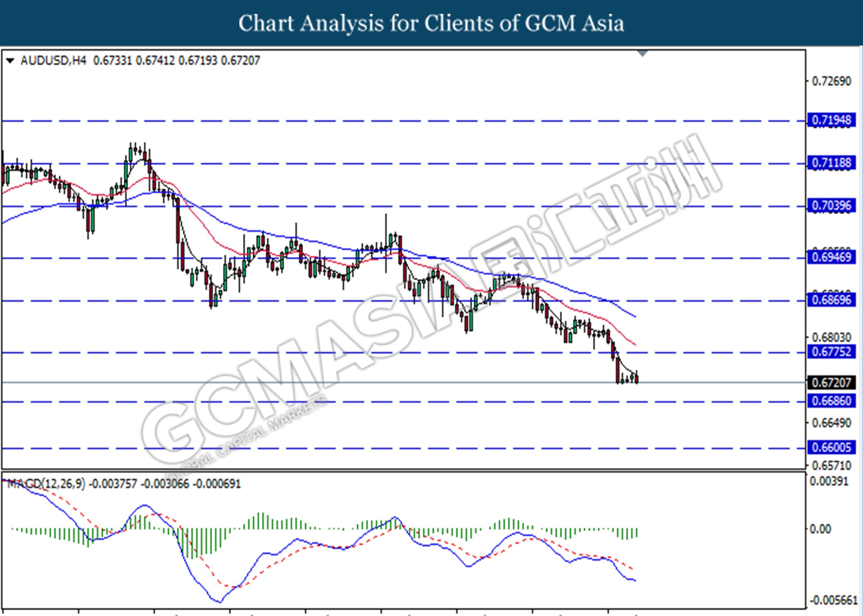
Task: Select the 0.70396 price level label
Action: (831, 205)
